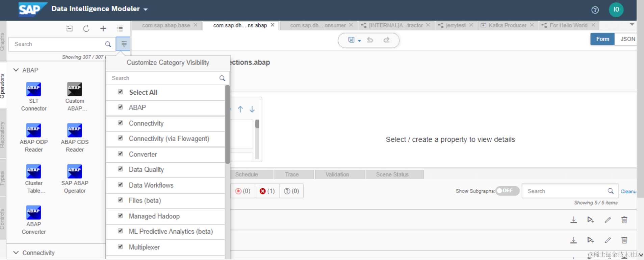644x260 pixels.
Task: Open the For Hello World tab
Action: pyautogui.click(x=568, y=25)
